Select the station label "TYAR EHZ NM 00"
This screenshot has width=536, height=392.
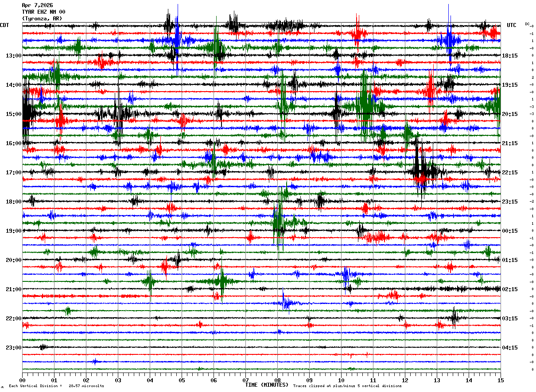(x=43, y=12)
